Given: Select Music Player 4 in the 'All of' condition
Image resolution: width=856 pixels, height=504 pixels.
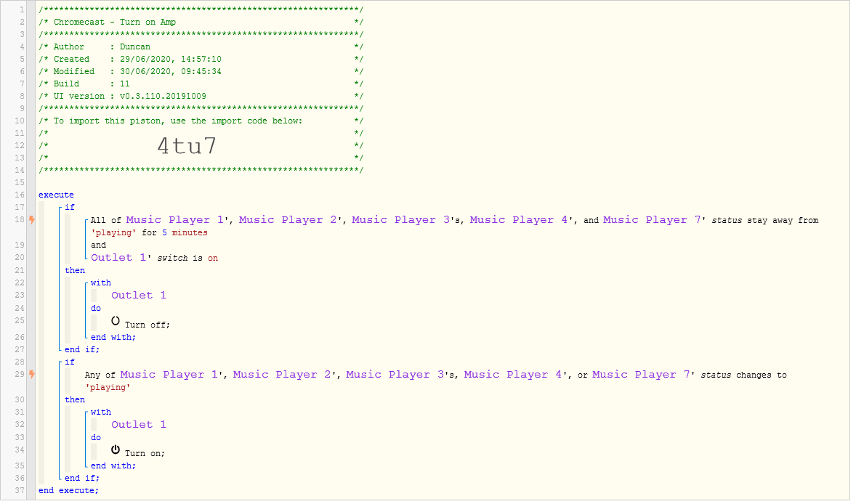Looking at the screenshot, I should [519, 220].
